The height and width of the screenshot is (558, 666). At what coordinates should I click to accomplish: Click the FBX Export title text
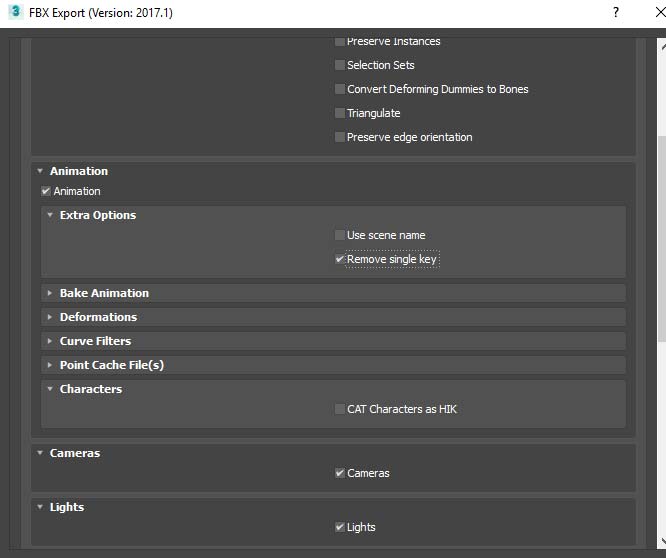tap(101, 13)
